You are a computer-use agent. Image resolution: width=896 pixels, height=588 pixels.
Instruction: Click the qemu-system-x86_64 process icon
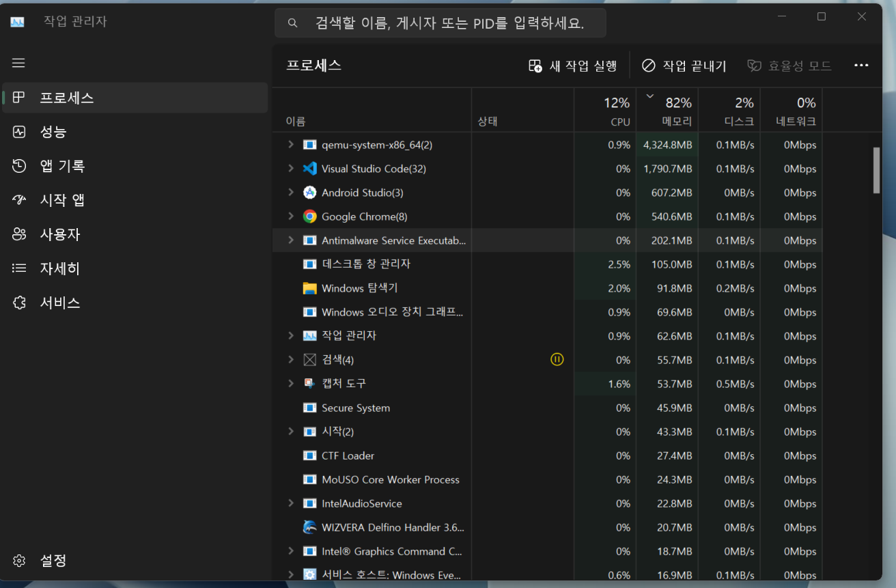[310, 145]
